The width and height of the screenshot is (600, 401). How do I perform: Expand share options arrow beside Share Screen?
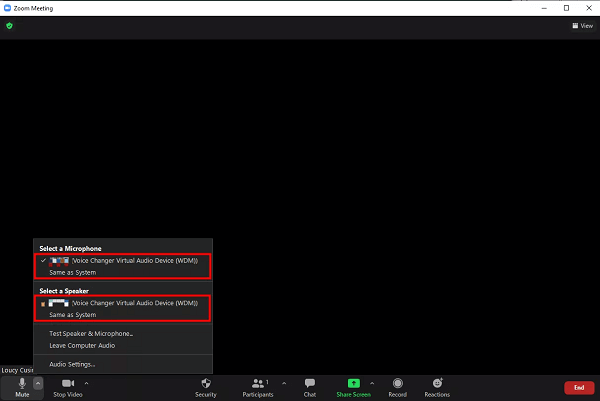[372, 382]
